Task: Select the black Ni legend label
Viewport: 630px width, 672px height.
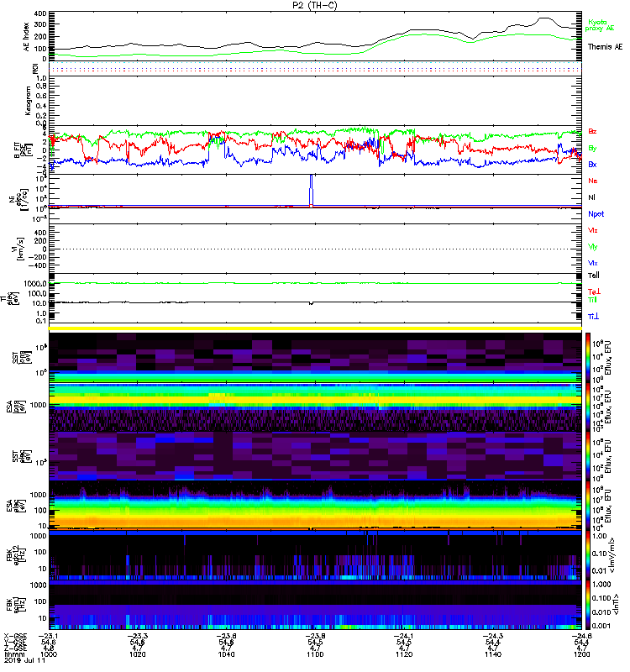Action: (591, 197)
